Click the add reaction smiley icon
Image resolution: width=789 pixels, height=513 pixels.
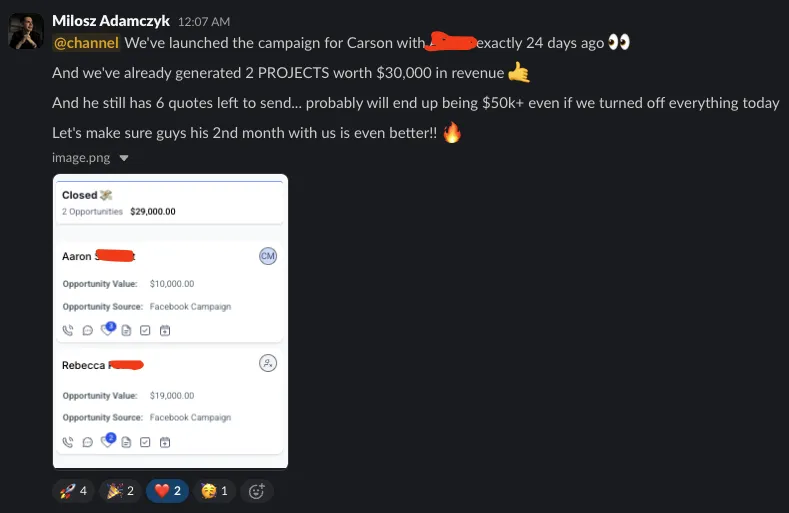click(x=257, y=491)
